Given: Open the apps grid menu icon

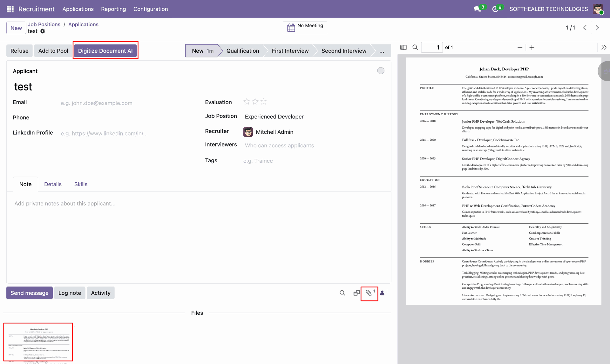Looking at the screenshot, I should (x=10, y=9).
